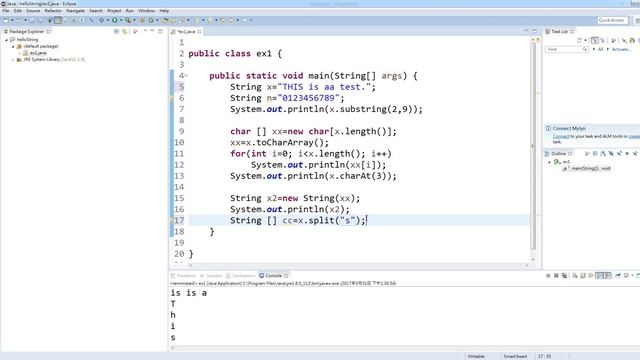Maximize the ex1.java editor area
This screenshot has width=640, height=360.
coord(534,31)
